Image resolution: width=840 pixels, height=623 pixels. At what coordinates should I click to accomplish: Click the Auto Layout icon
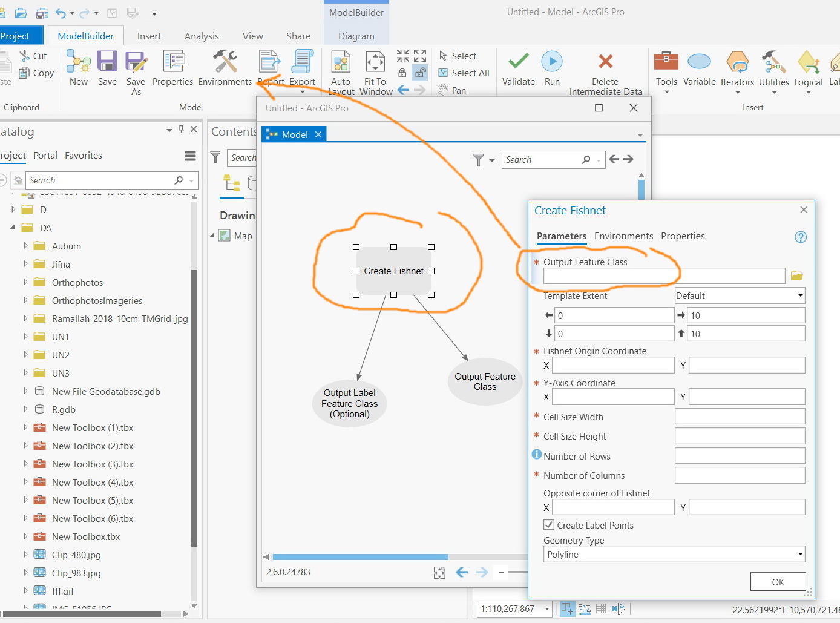[341, 62]
